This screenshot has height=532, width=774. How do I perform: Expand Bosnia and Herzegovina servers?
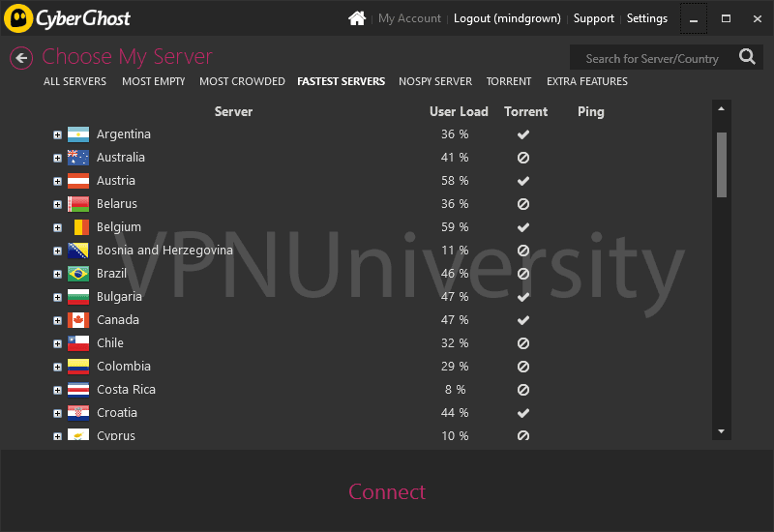pyautogui.click(x=57, y=251)
